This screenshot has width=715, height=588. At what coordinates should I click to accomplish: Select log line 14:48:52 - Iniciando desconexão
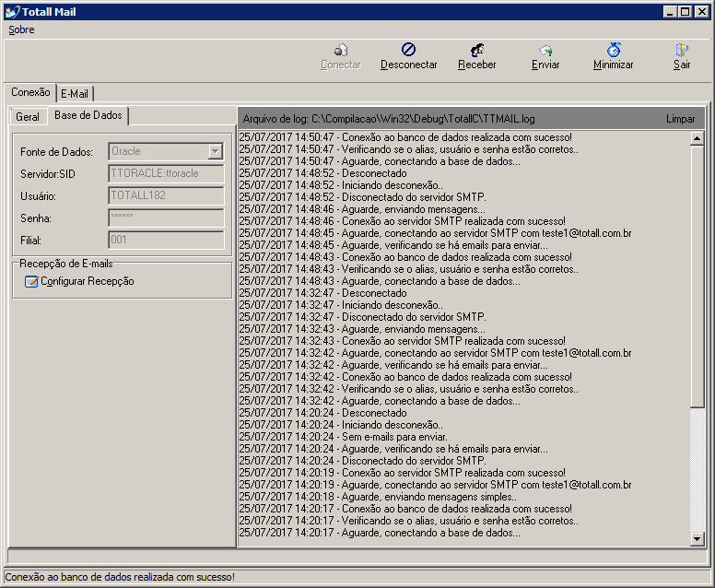(341, 185)
